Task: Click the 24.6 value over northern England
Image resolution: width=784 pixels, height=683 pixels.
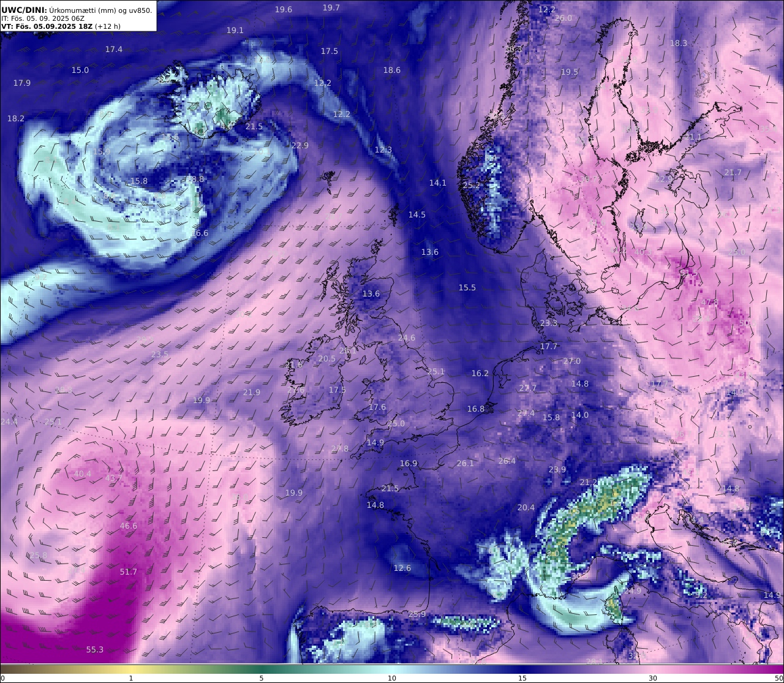Action: (x=406, y=338)
